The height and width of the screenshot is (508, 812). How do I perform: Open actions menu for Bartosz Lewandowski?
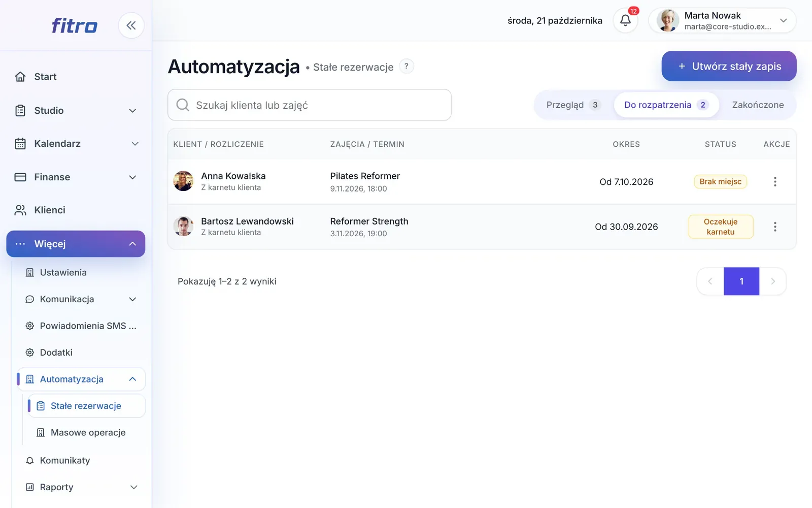(775, 227)
